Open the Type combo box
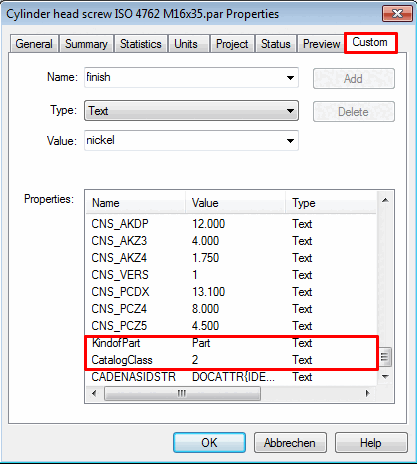The height and width of the screenshot is (464, 417). pyautogui.click(x=191, y=111)
